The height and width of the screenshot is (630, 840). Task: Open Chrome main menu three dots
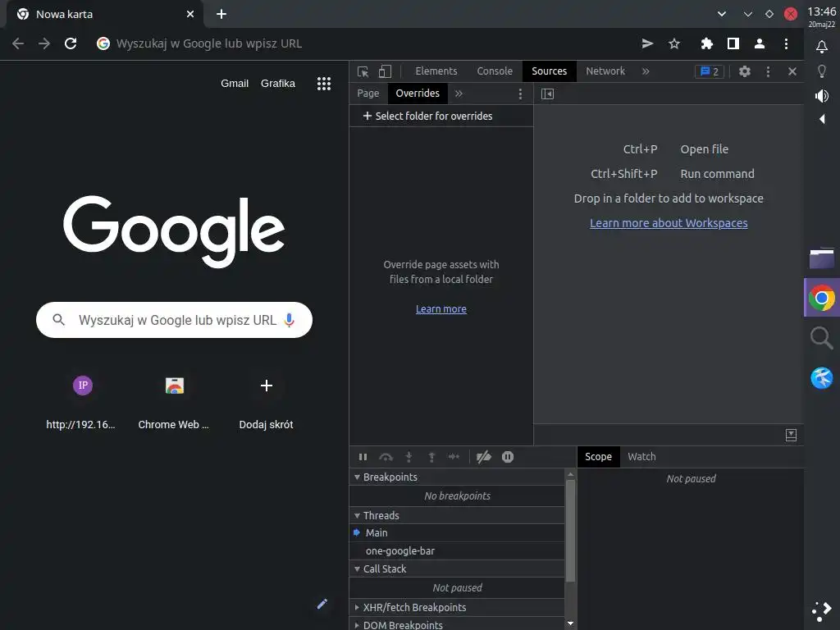[786, 43]
